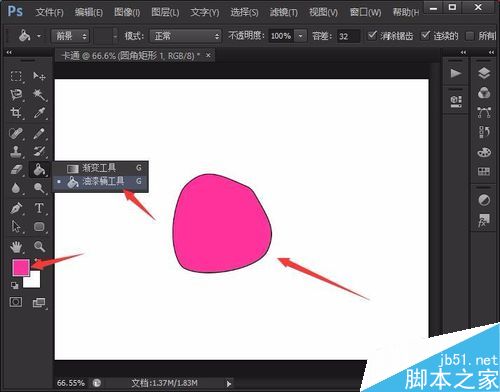The height and width of the screenshot is (392, 500).
Task: Select the Blur tool
Action: (x=16, y=188)
